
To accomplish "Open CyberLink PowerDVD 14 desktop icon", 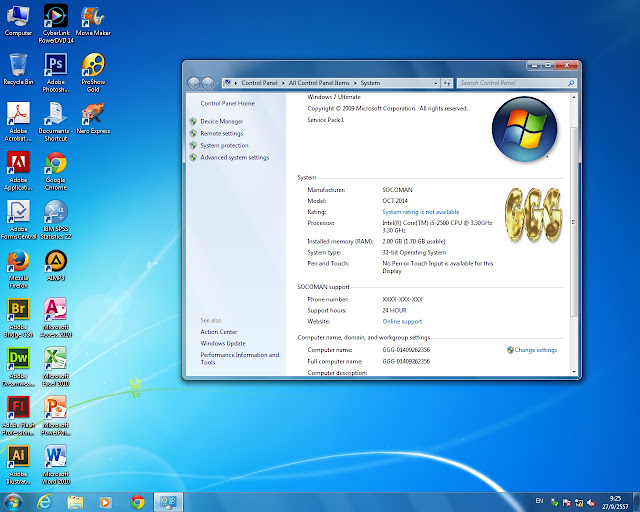I will pyautogui.click(x=56, y=23).
